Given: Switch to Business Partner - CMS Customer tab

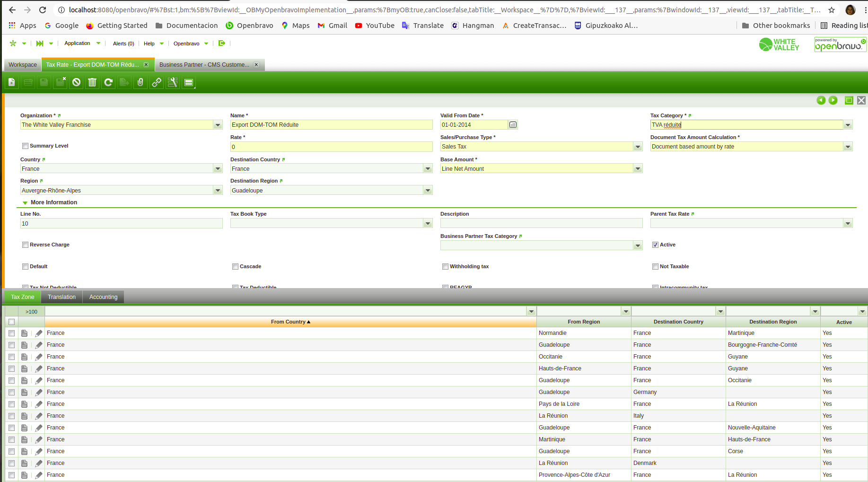Looking at the screenshot, I should pyautogui.click(x=204, y=65).
